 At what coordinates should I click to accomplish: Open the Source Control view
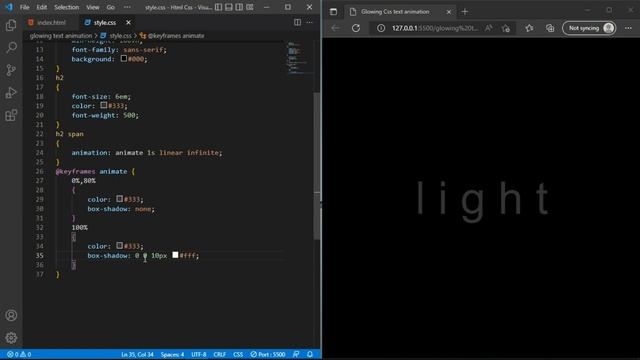click(x=11, y=70)
